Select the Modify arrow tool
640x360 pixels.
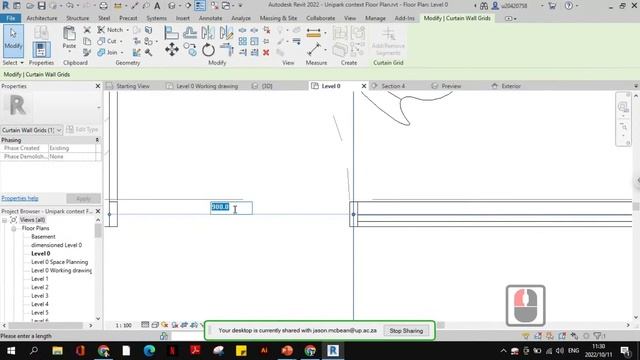point(13,41)
